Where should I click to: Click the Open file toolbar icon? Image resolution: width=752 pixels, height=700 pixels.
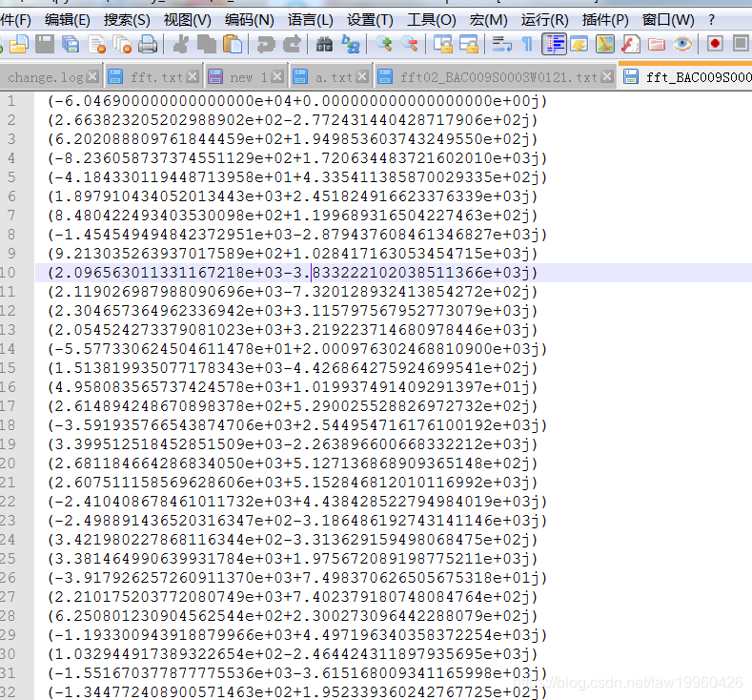[x=19, y=45]
